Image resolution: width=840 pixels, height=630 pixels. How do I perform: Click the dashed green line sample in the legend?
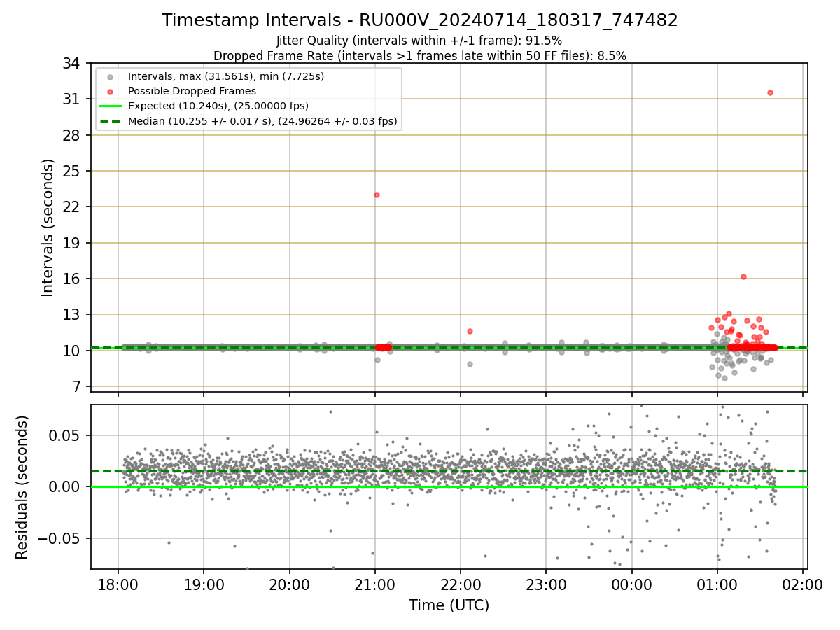[x=110, y=121]
